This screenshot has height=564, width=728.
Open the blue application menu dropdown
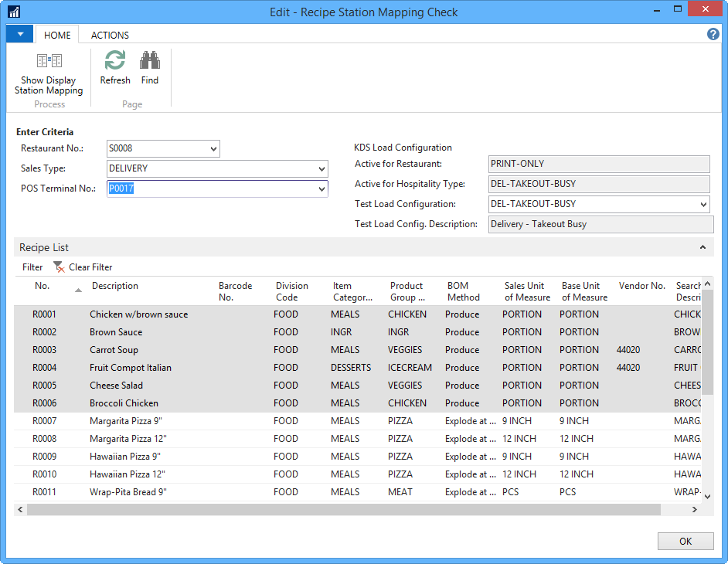tap(19, 35)
